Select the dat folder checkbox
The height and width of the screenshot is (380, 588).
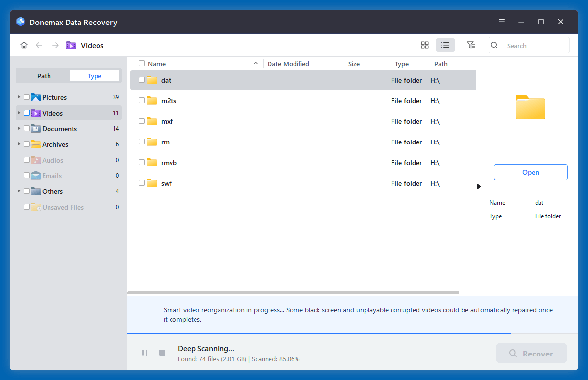[142, 80]
